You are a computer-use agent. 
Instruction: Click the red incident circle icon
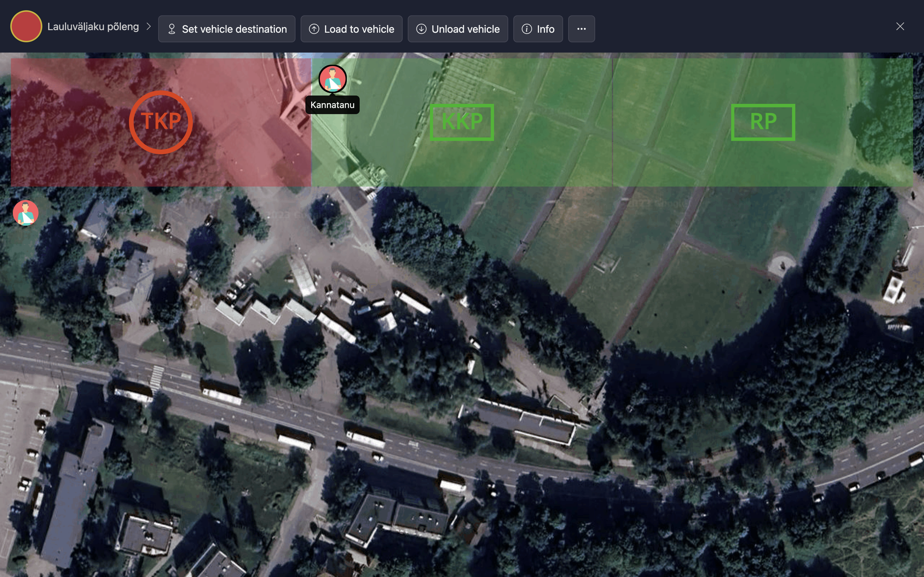(x=26, y=26)
